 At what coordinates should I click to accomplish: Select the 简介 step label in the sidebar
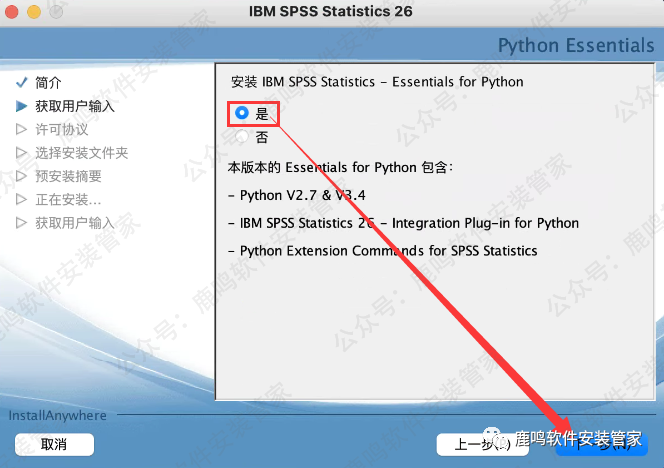click(48, 82)
